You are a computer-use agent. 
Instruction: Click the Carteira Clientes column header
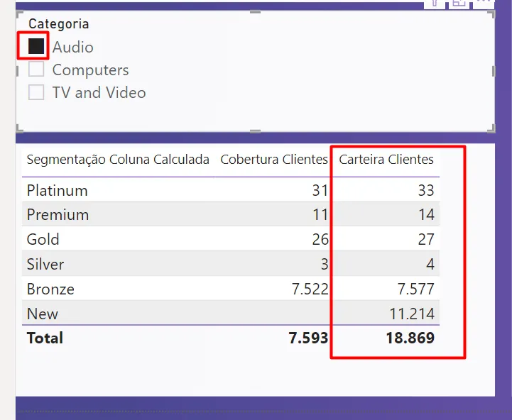coord(386,160)
